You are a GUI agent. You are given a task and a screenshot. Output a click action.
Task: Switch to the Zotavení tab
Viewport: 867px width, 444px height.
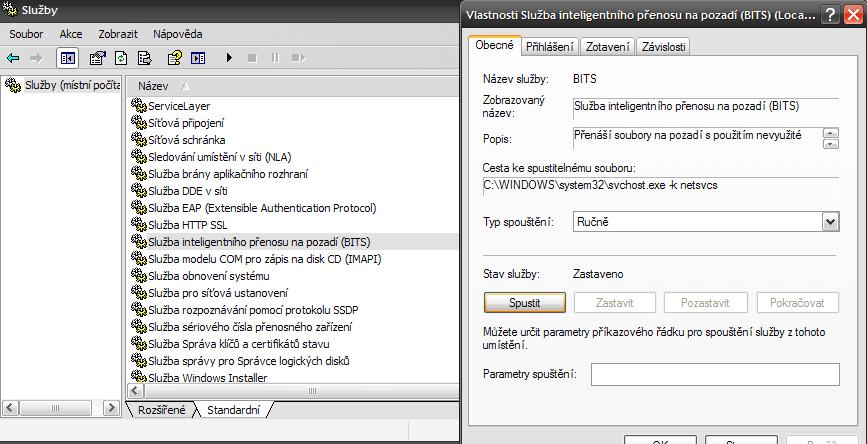[x=608, y=47]
